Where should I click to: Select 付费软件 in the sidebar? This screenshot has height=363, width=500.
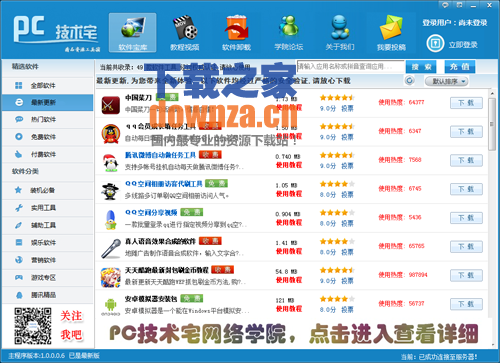tap(47, 154)
